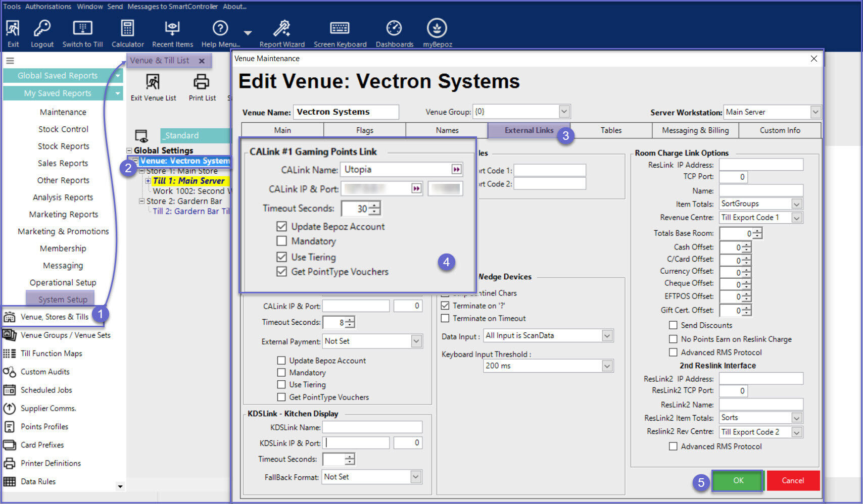This screenshot has width=863, height=504.
Task: Adjust the Timeout Seconds 30 spinner
Action: click(374, 209)
